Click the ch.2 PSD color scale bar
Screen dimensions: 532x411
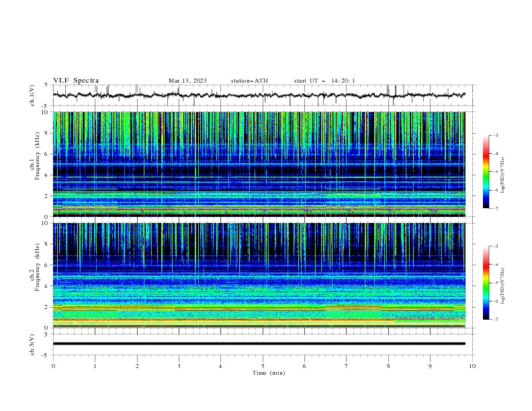pyautogui.click(x=486, y=283)
